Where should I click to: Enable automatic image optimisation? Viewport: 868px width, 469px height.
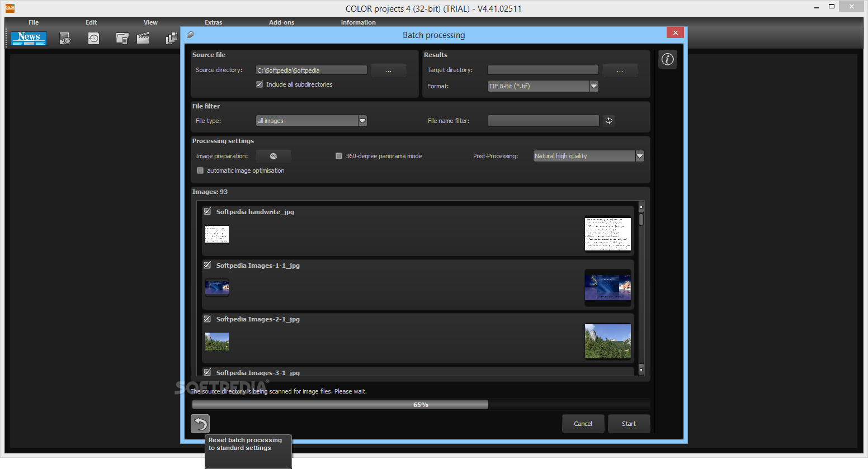pos(200,170)
